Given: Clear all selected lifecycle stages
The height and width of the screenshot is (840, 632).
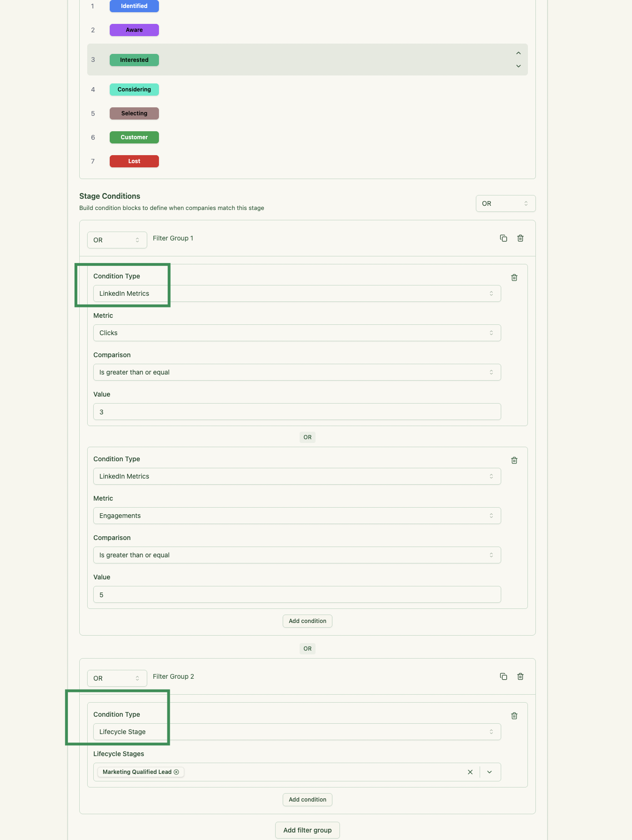Looking at the screenshot, I should (x=470, y=772).
